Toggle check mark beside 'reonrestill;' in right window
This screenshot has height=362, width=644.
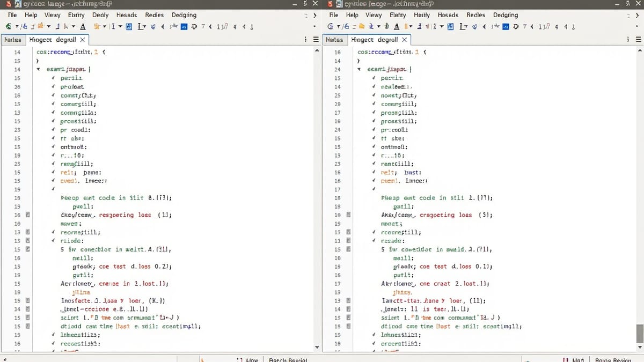pos(374,232)
